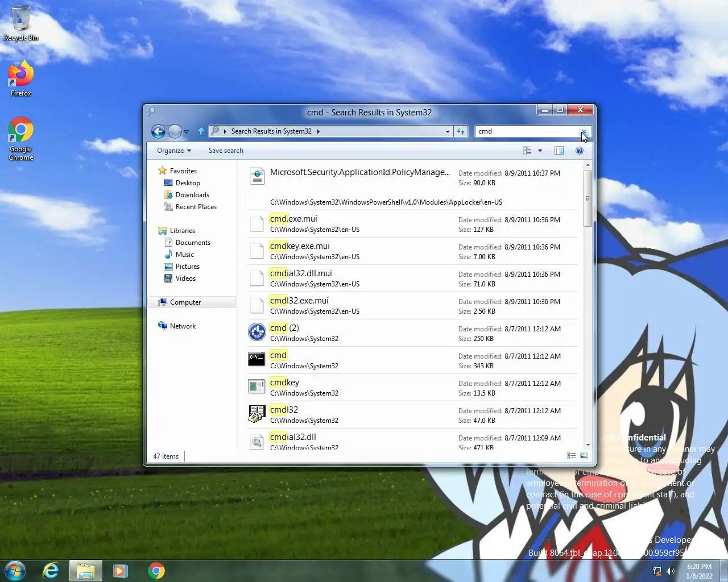
Task: Toggle the preview pane icon
Action: tap(559, 151)
